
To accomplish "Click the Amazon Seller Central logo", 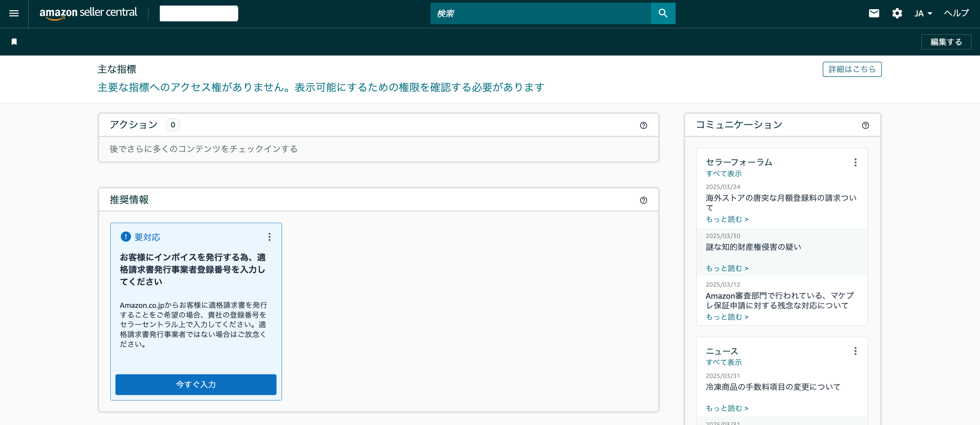I will [x=88, y=13].
